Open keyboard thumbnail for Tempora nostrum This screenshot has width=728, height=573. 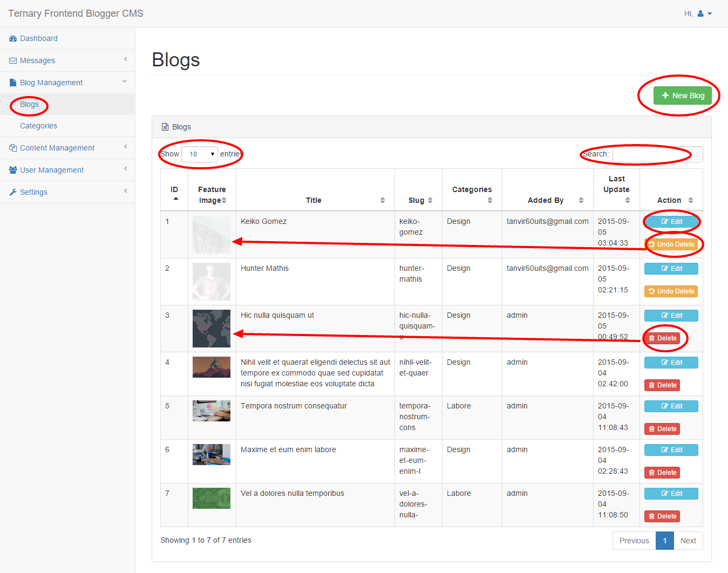click(212, 411)
